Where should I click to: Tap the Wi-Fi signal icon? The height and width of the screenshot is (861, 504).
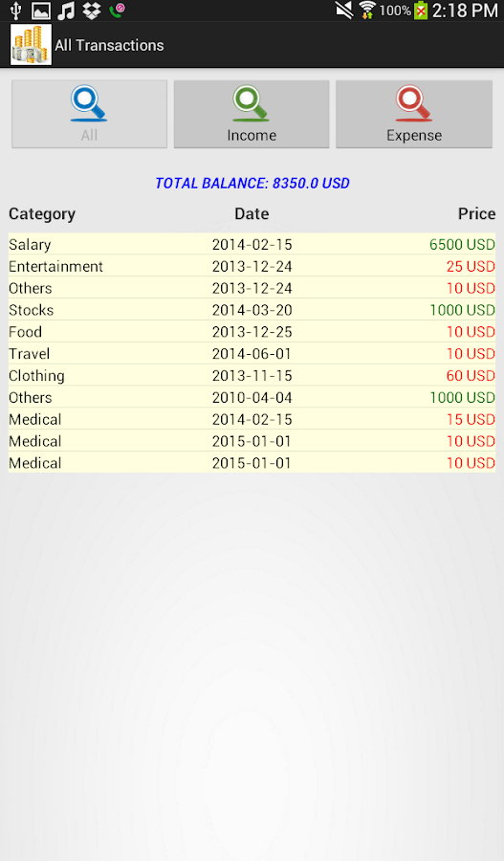click(x=367, y=11)
